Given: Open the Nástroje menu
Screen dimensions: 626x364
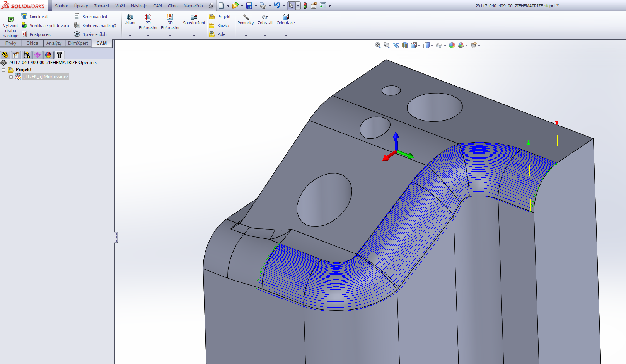Looking at the screenshot, I should point(139,6).
